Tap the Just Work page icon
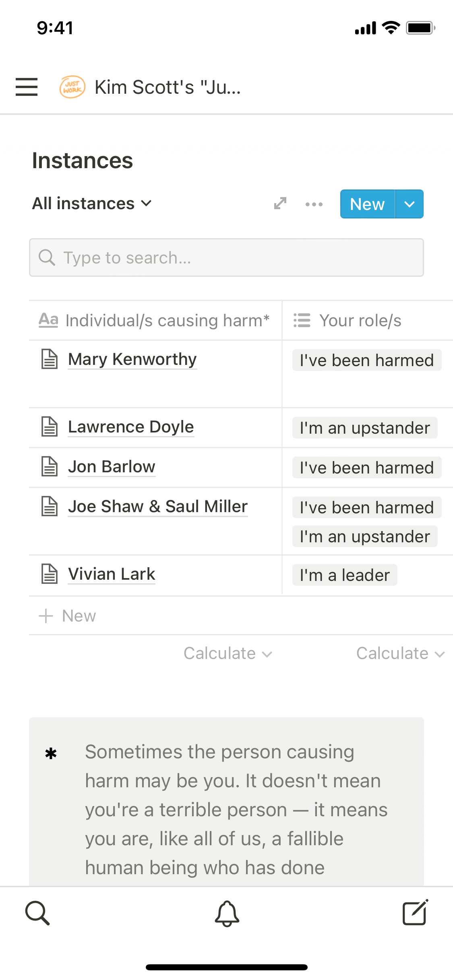The width and height of the screenshot is (453, 980). tap(72, 87)
